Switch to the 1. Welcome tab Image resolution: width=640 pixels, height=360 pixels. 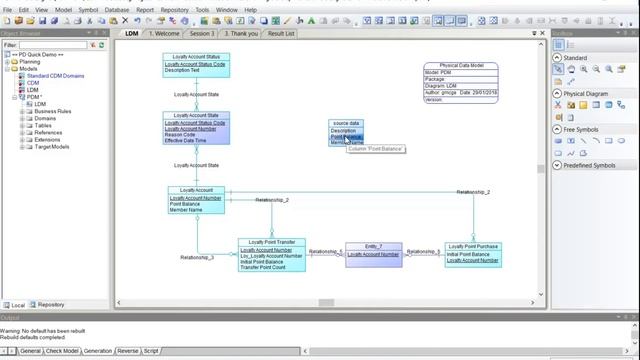point(164,33)
